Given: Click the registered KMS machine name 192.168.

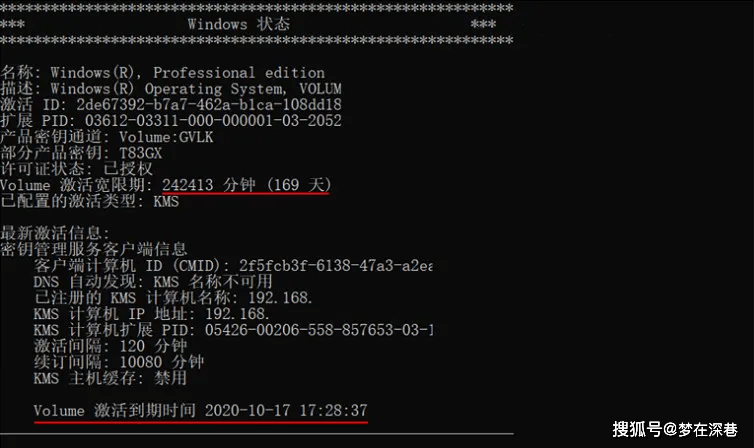Looking at the screenshot, I should coord(280,298).
